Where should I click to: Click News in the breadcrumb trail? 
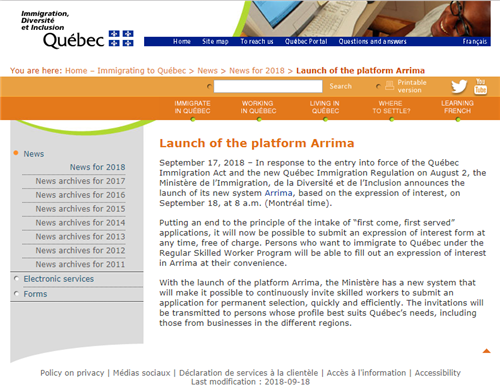click(207, 71)
